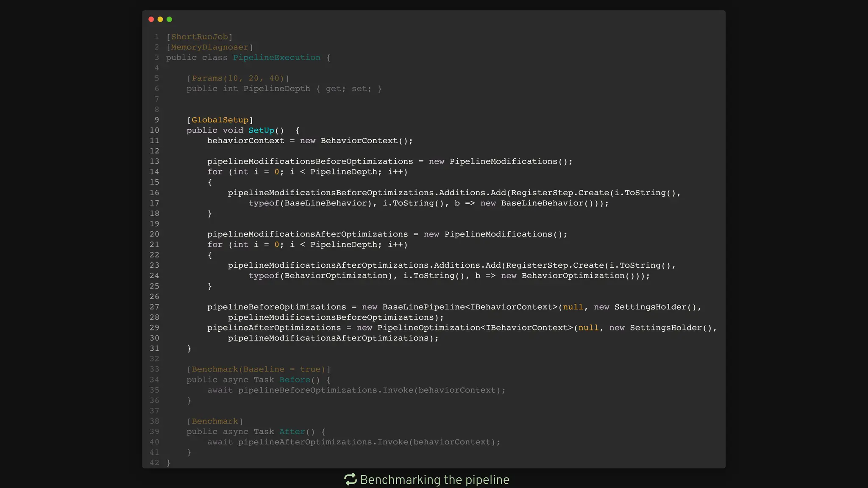Click the Params(10, 20, 40) attribute

[x=238, y=78]
